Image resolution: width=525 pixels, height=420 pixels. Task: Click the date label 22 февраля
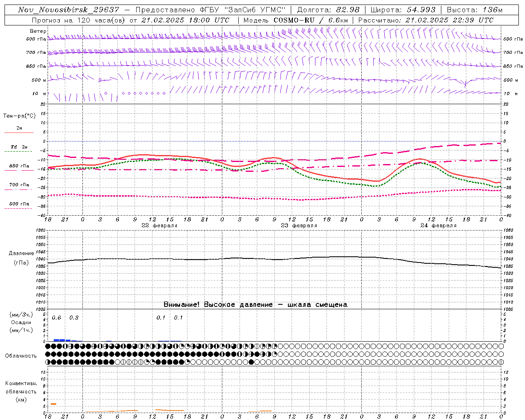tap(160, 226)
